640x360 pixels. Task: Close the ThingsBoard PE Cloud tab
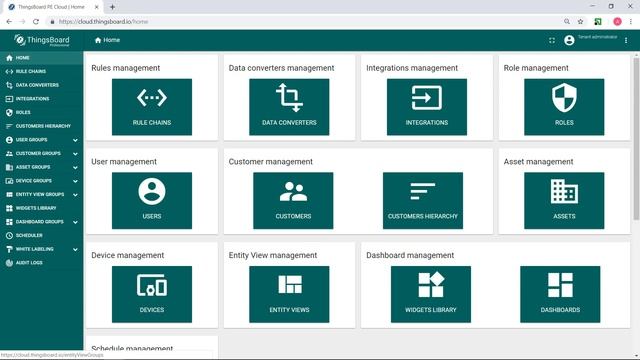coord(96,7)
